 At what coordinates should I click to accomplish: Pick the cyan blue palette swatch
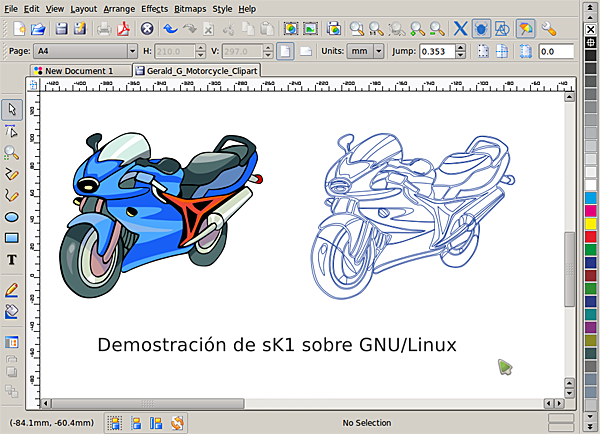point(590,197)
